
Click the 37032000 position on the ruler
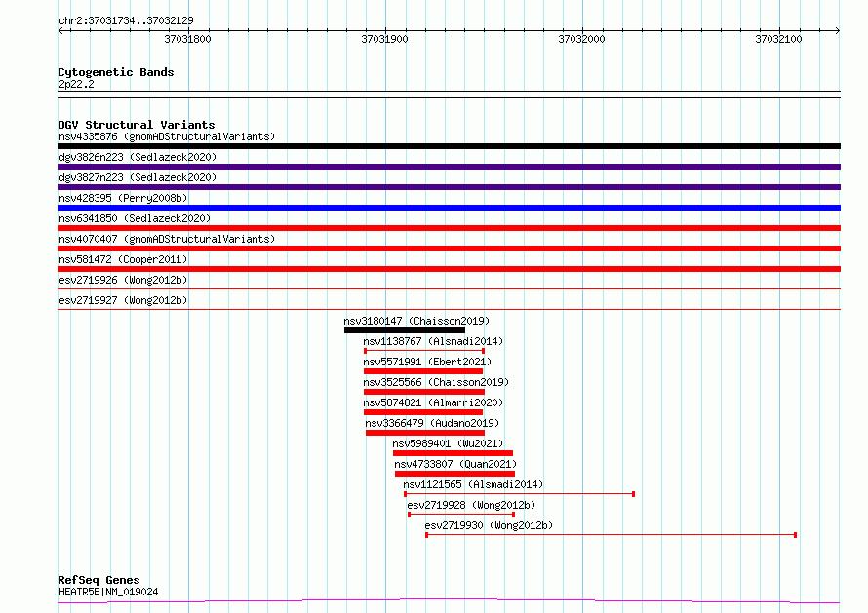click(581, 40)
